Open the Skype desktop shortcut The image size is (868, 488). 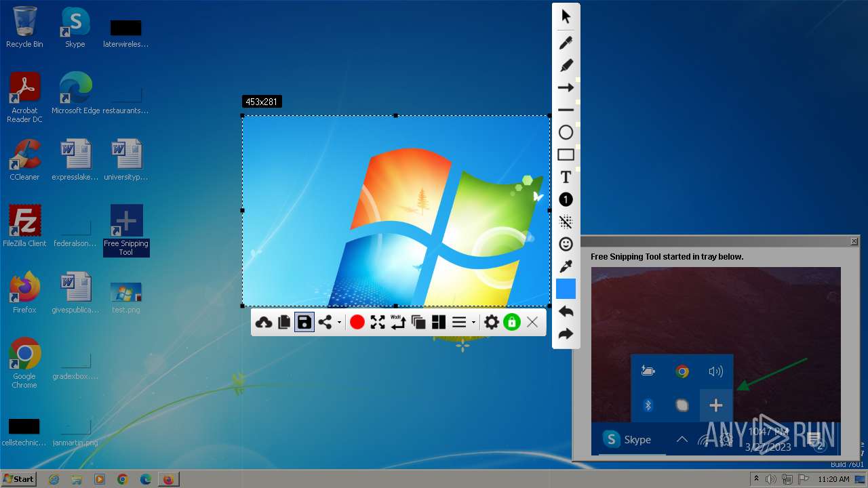(75, 27)
